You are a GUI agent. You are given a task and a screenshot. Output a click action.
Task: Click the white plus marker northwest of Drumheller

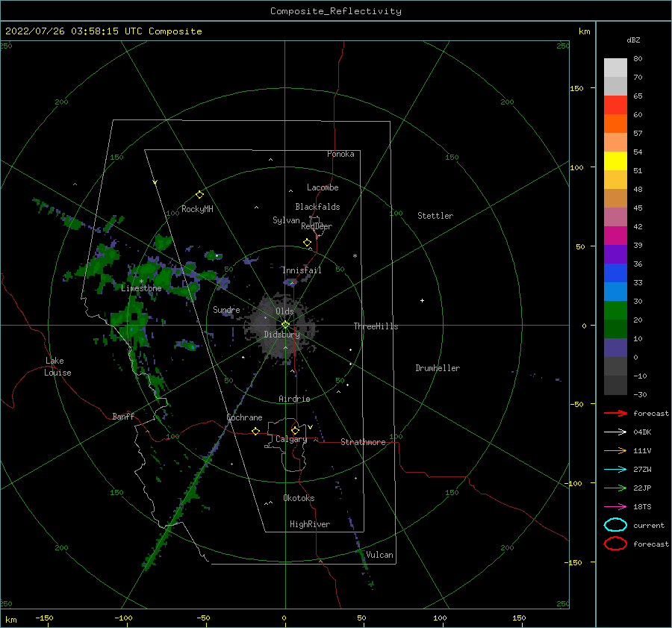coord(422,300)
